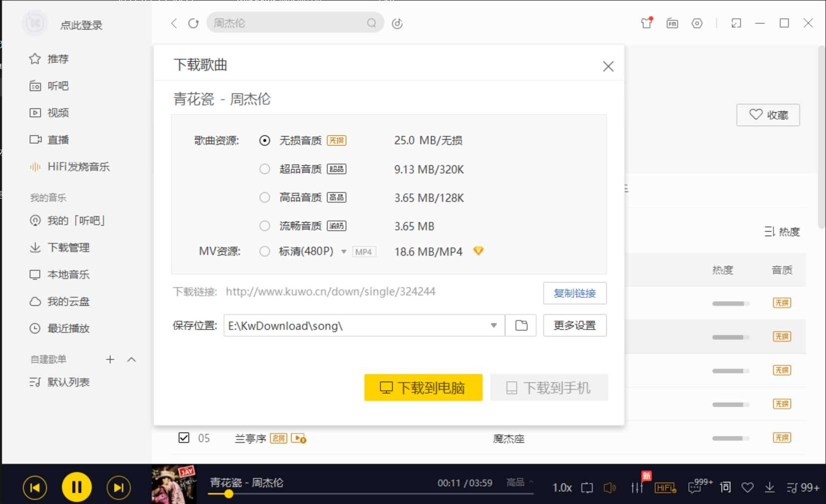This screenshot has height=504, width=826.
Task: Click 复制链接 button
Action: 575,293
